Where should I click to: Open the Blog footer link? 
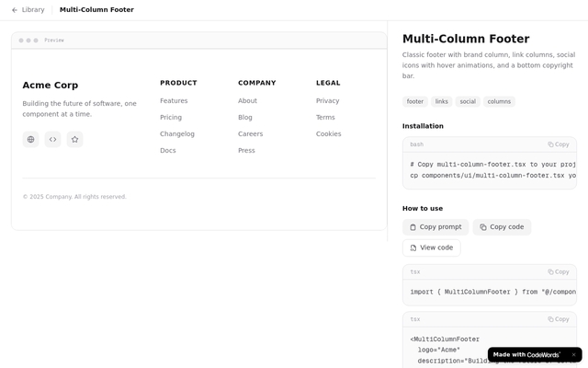245,117
